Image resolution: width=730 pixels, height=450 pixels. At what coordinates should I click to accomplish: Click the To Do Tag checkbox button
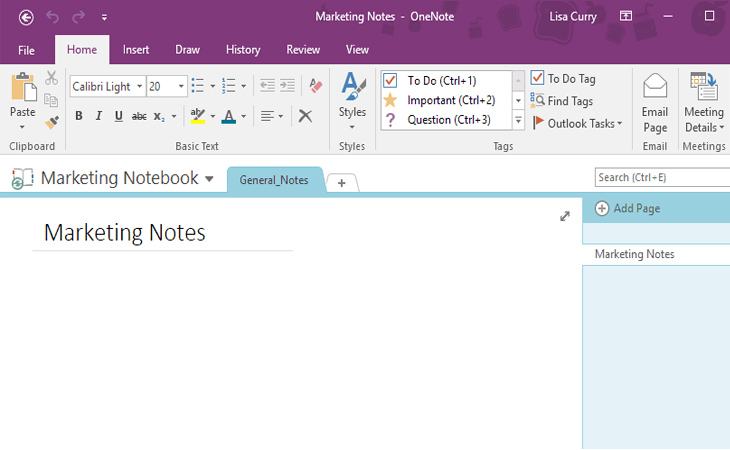563,79
